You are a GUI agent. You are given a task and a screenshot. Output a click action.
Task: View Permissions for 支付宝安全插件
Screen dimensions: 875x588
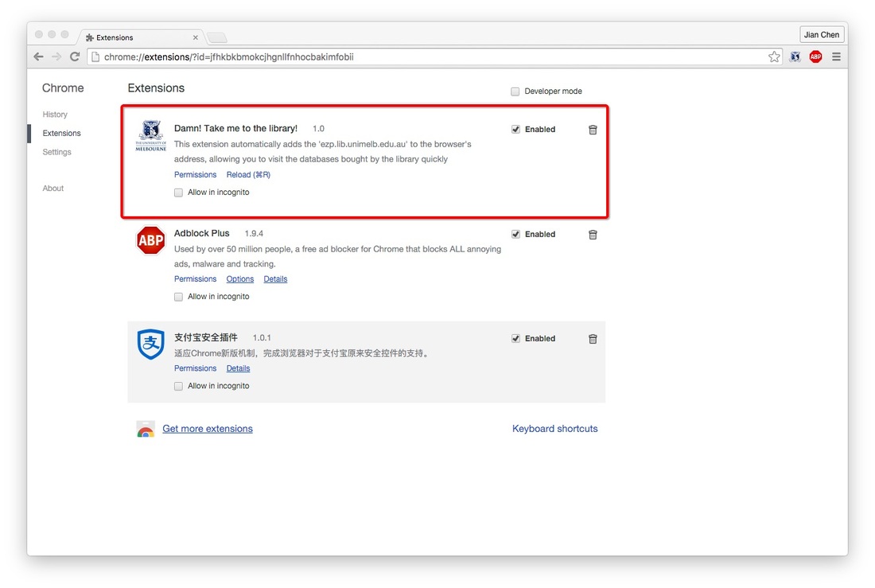point(196,368)
